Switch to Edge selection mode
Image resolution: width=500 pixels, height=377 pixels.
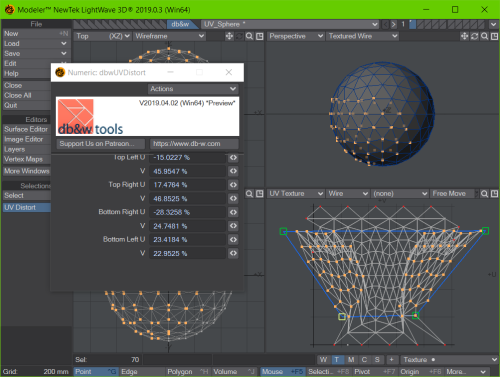click(x=142, y=371)
